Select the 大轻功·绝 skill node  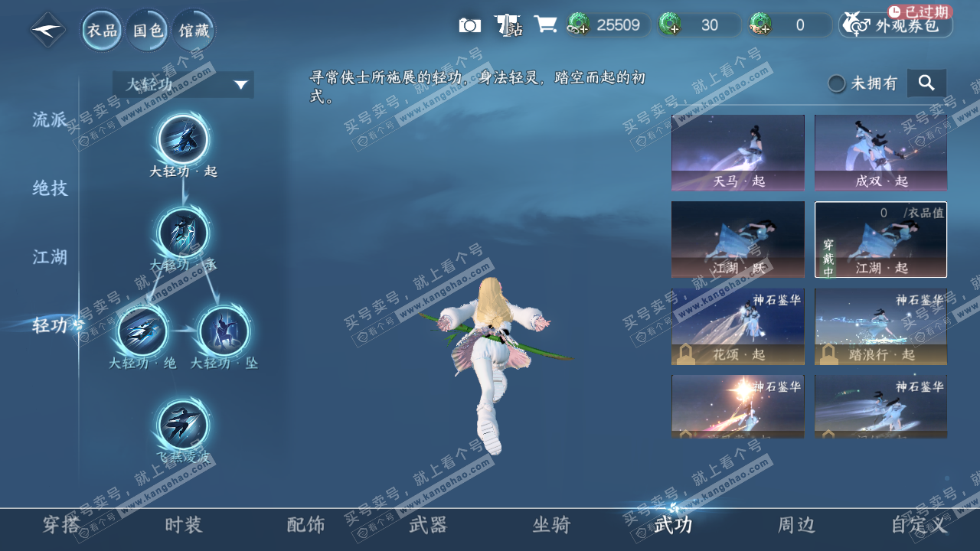tap(142, 332)
